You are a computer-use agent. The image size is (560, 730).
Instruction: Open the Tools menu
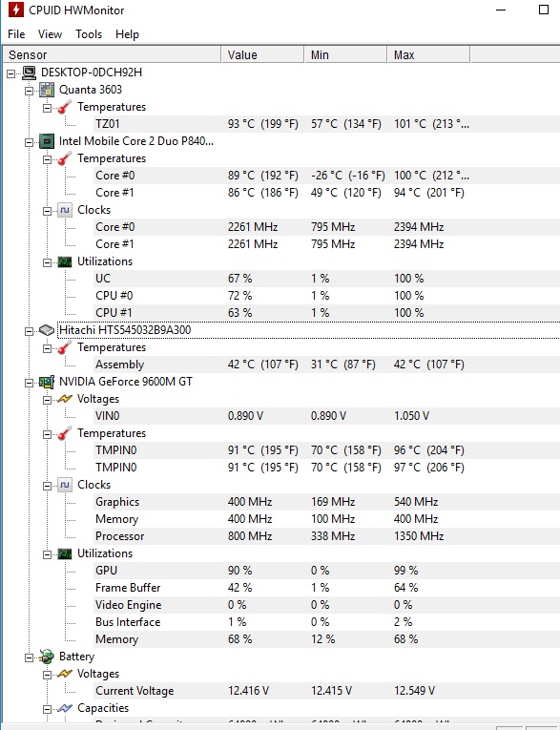(89, 34)
